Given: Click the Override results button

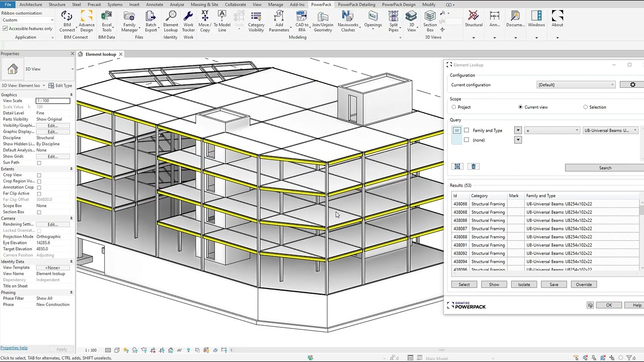Looking at the screenshot, I should click(x=584, y=285).
